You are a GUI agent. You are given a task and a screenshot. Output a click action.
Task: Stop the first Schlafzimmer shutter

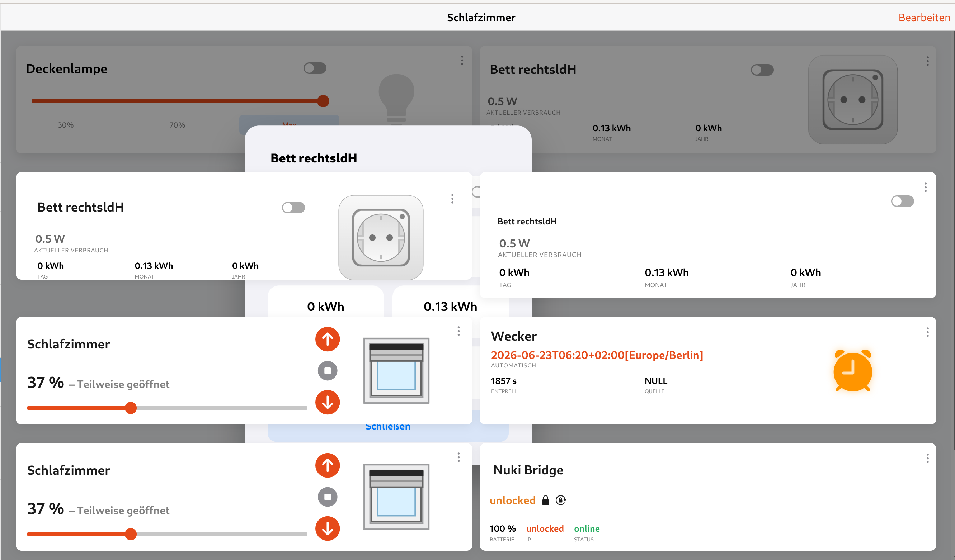328,370
